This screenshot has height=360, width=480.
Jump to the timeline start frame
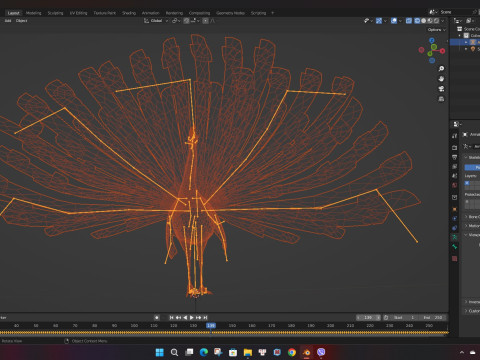tap(172, 318)
